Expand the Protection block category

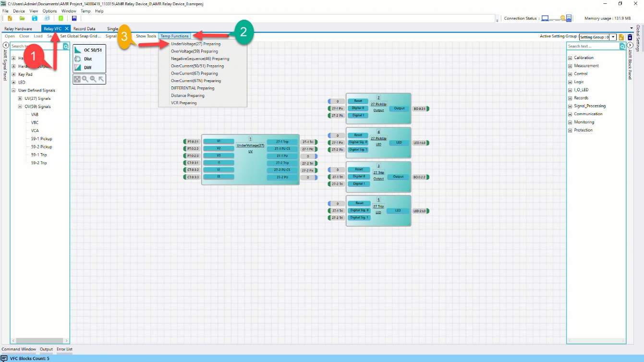570,130
